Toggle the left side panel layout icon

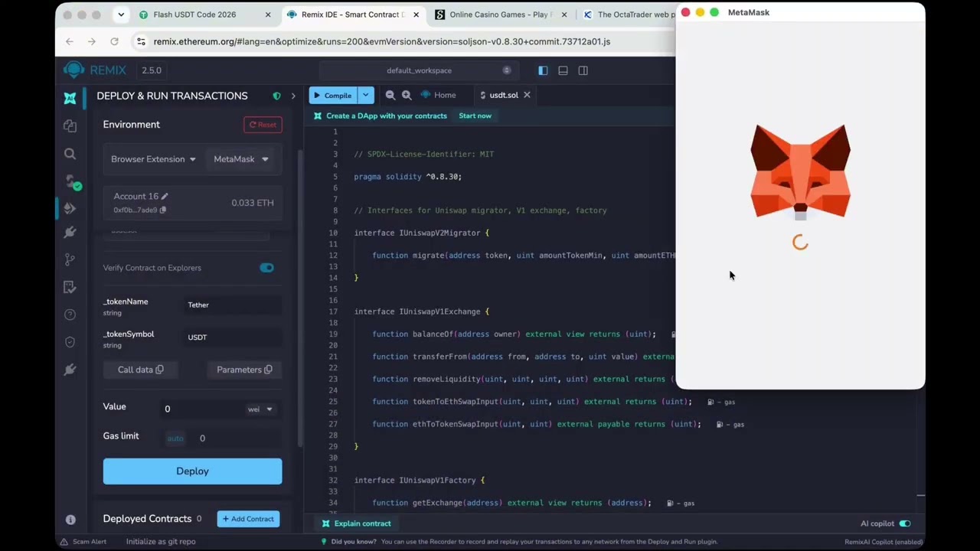(x=543, y=70)
